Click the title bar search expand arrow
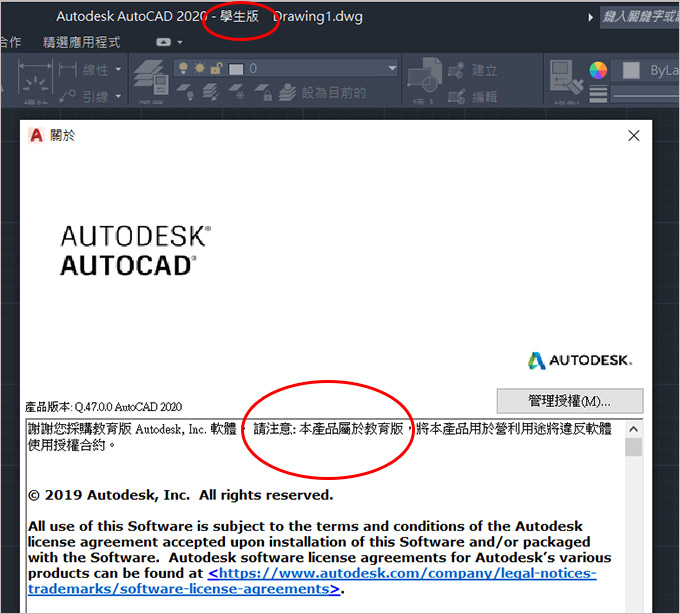The width and height of the screenshot is (680, 614). pyautogui.click(x=590, y=18)
